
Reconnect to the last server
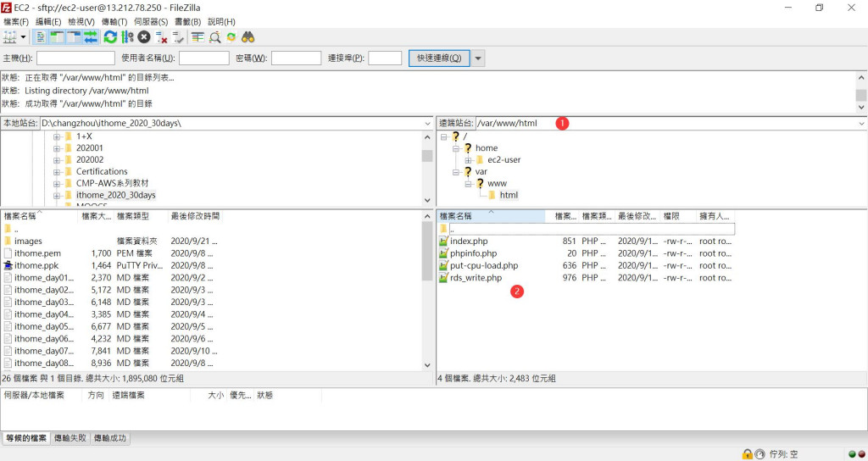(178, 37)
